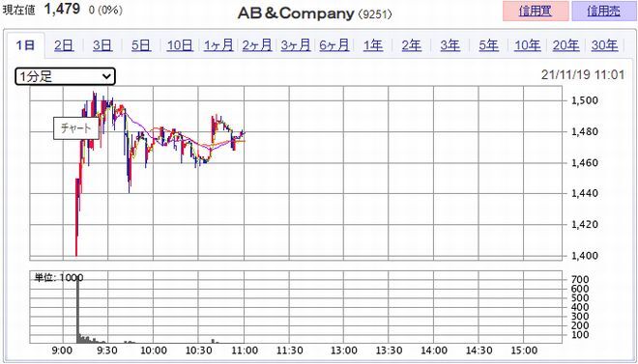Viewport: 638px width, 364px height.
Task: Open the 10年 chart range
Action: [x=528, y=45]
